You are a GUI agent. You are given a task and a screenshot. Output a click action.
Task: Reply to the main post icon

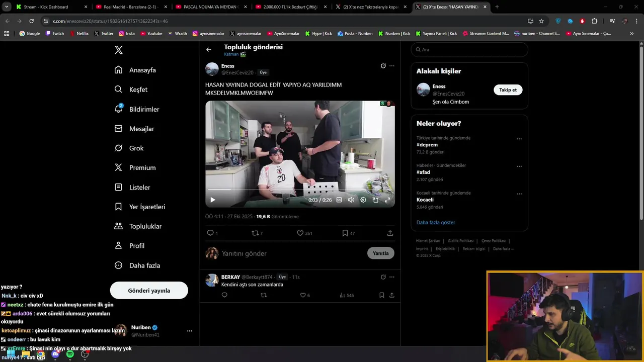click(x=210, y=233)
